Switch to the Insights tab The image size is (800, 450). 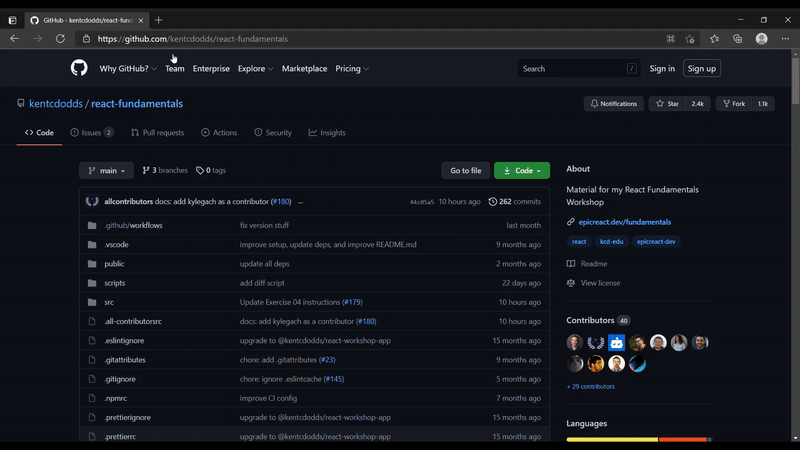coord(327,133)
